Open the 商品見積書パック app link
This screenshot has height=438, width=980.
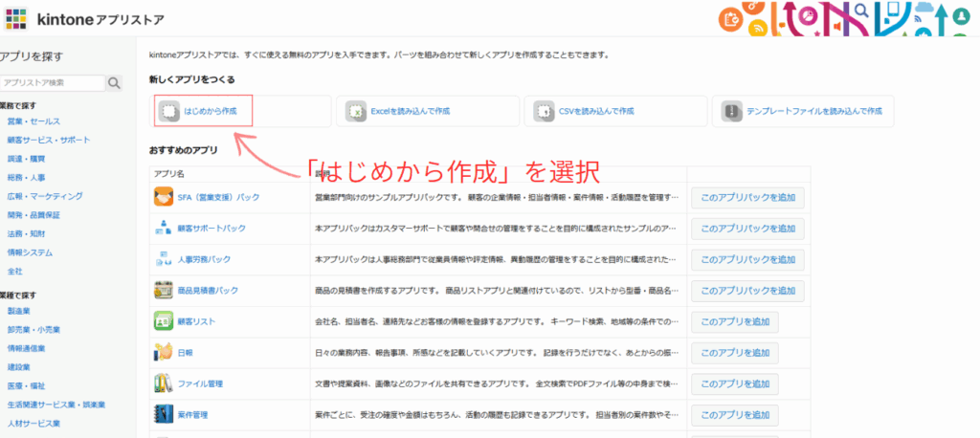[x=208, y=291]
